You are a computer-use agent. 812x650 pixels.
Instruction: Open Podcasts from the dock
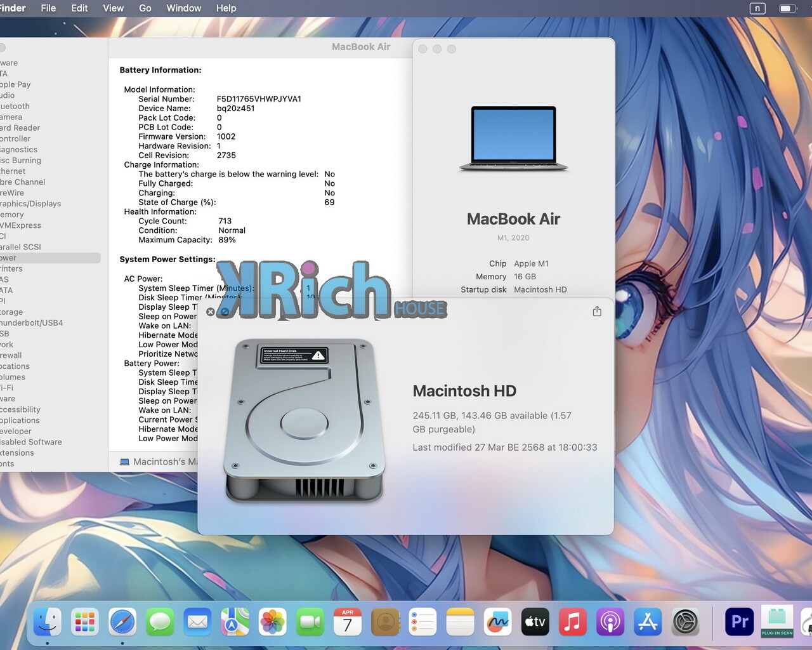point(610,621)
